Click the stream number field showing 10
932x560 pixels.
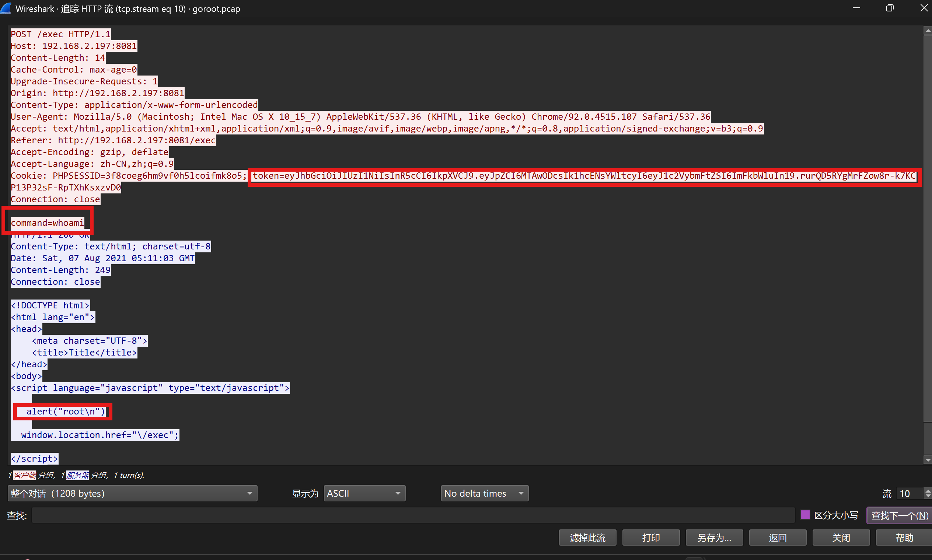[x=910, y=493]
